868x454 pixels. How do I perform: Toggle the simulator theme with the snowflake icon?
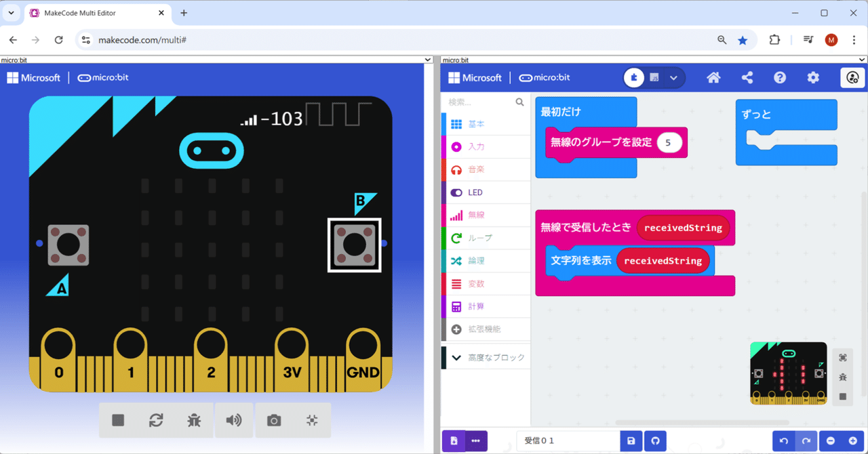[311, 420]
